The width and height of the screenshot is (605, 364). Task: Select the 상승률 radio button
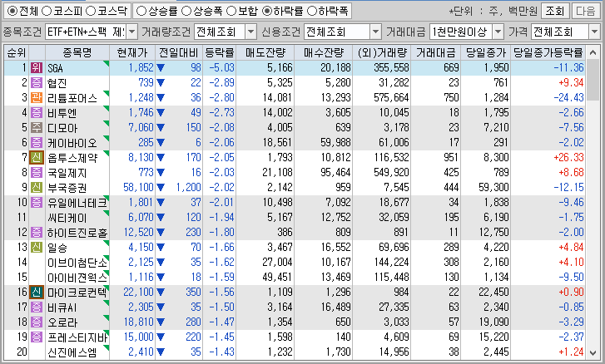tap(141, 11)
